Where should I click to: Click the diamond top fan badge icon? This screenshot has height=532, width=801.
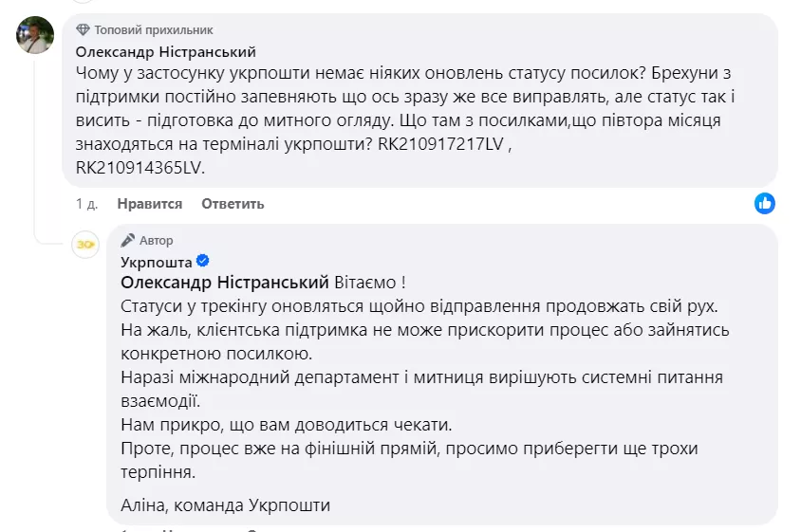(83, 30)
